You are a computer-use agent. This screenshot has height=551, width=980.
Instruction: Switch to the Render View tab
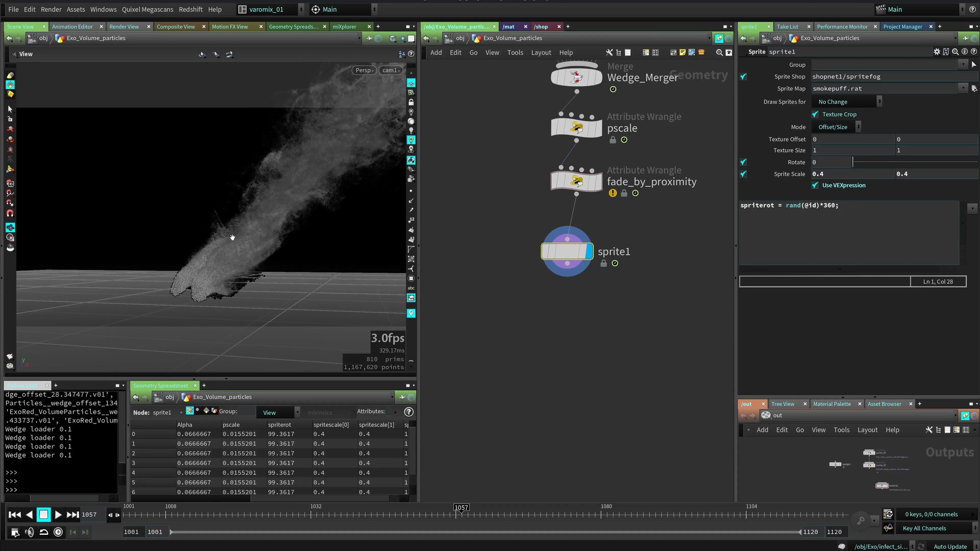click(x=124, y=27)
